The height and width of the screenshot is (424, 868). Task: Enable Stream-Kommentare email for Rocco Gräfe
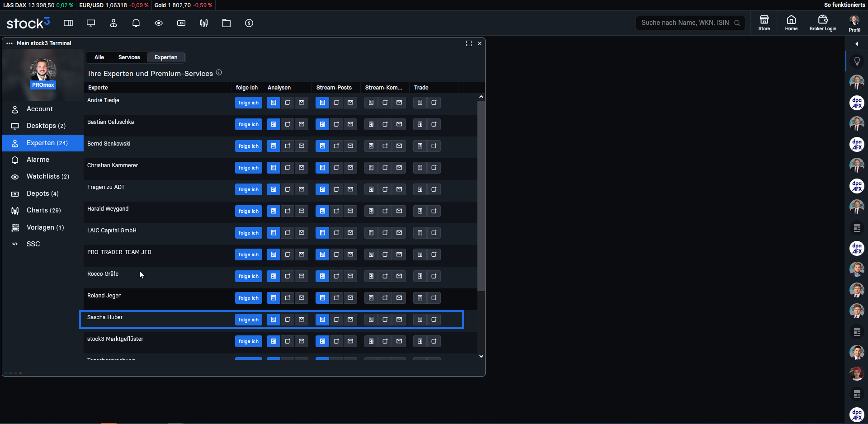click(x=399, y=276)
